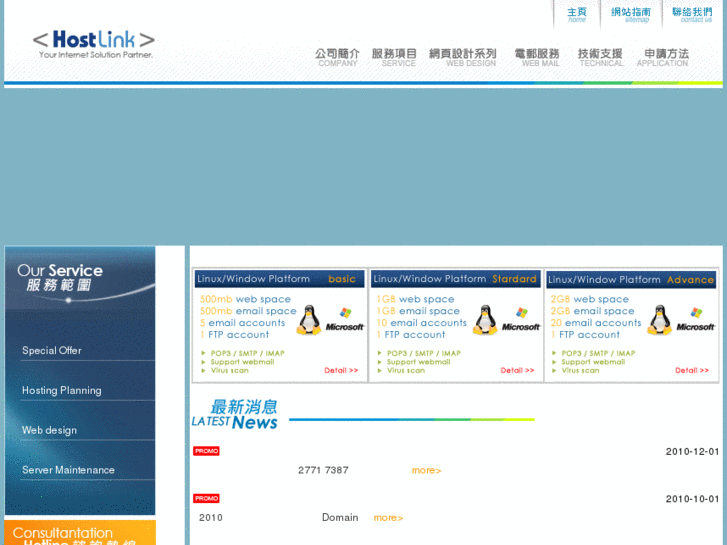This screenshot has height=545, width=727.
Task: Open the 電郵服務 WEB MAIL menu
Action: (x=537, y=58)
